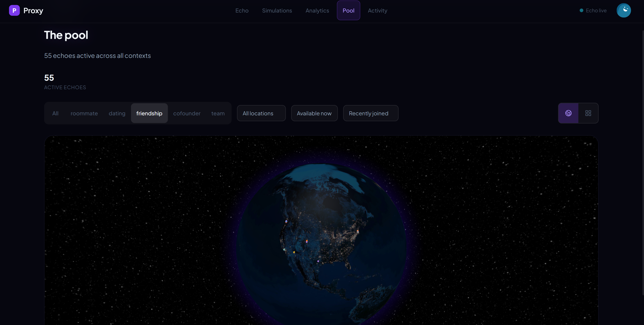The image size is (644, 325).
Task: Select the echo cluster in Pacific Northwest
Action: (x=286, y=221)
